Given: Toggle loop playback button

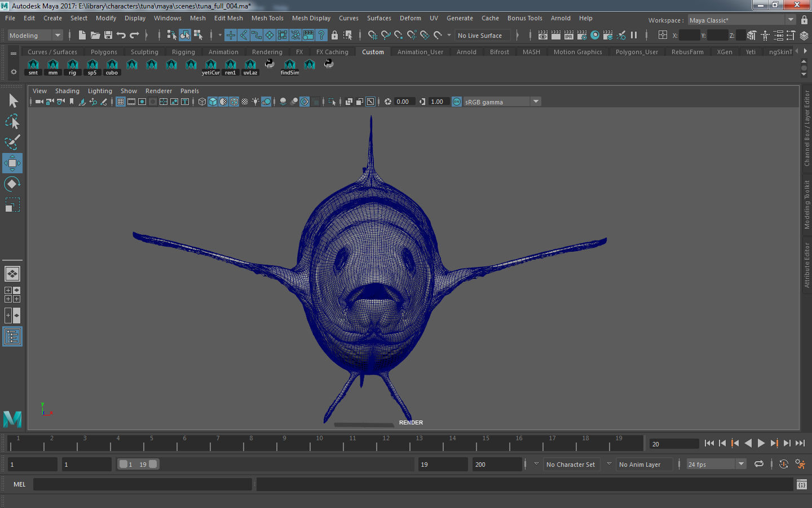Looking at the screenshot, I should coord(759,464).
